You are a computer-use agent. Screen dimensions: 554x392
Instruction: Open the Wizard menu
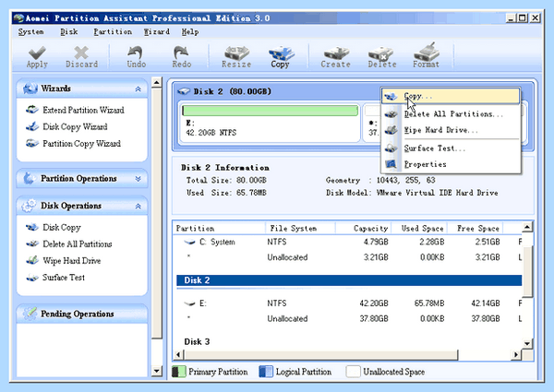(x=157, y=31)
